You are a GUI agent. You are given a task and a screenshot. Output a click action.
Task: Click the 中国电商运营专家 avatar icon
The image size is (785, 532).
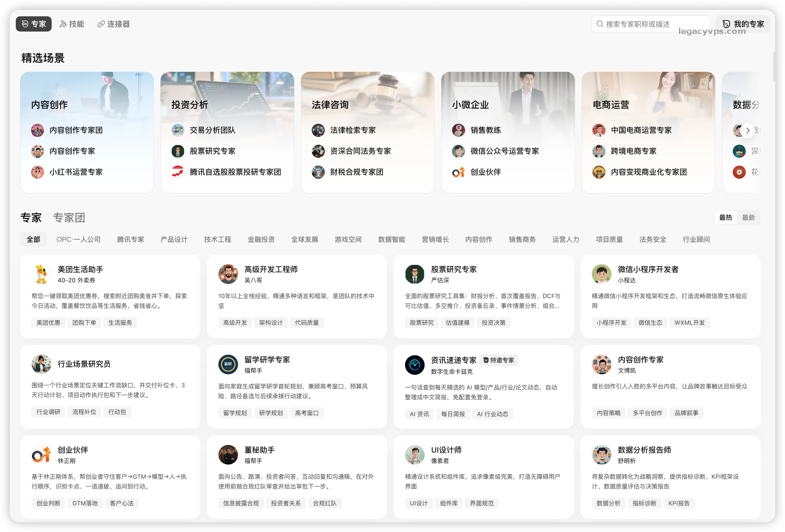pos(599,130)
